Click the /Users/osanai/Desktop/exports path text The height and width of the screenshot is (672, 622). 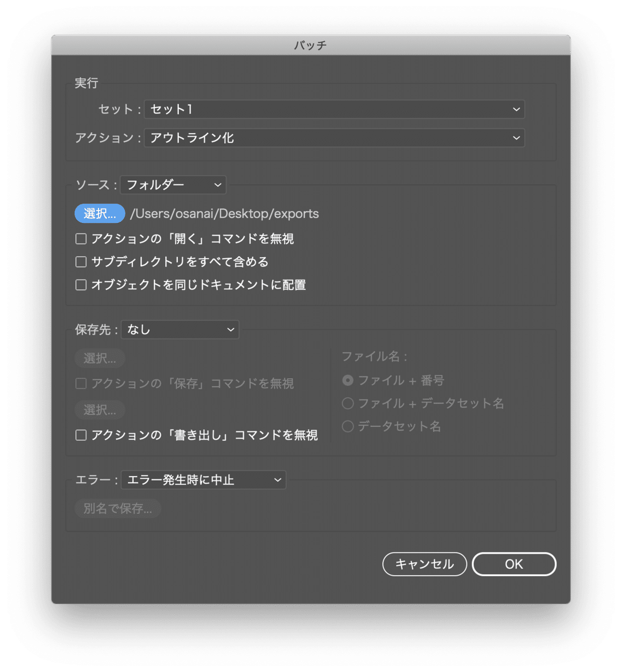pos(225,213)
